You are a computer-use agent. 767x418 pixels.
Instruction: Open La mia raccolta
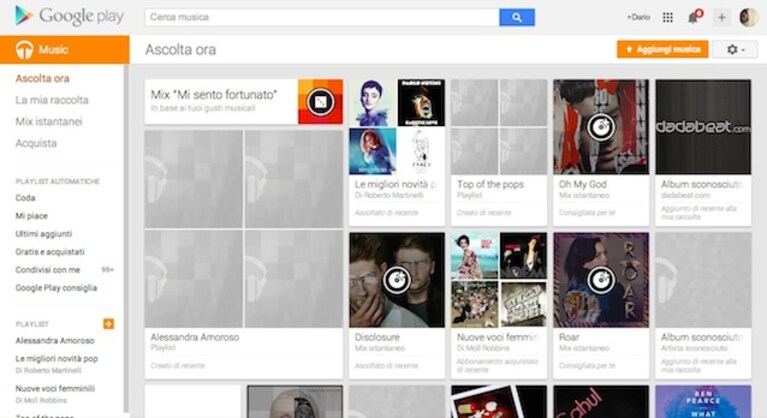pos(52,100)
